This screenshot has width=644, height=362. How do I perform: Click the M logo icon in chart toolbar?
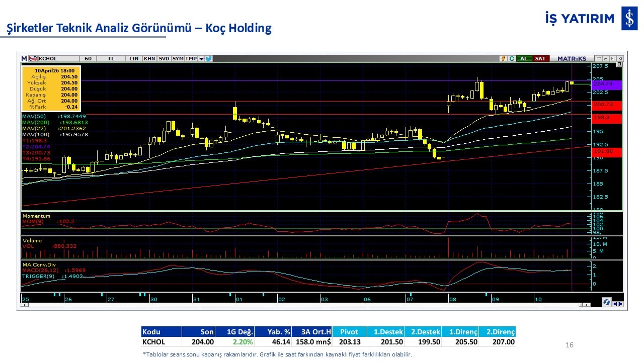[x=24, y=59]
